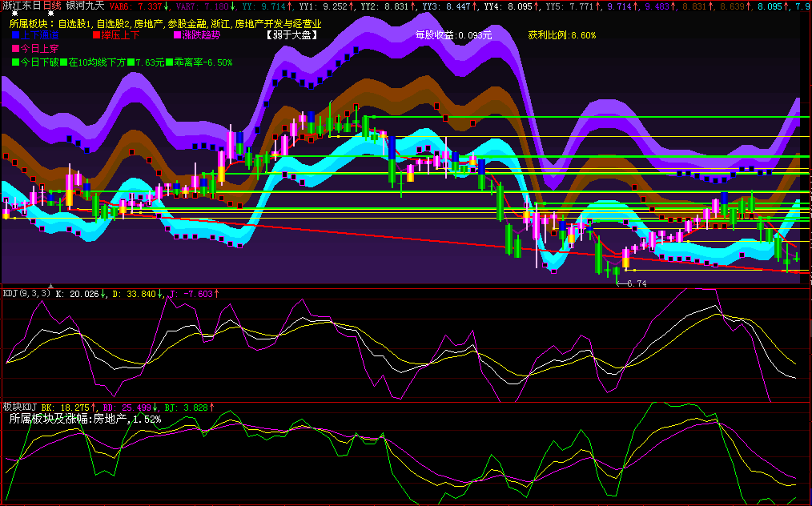The height and width of the screenshot is (506, 812).
Task: Click the K: 20.026 value
Action: pyautogui.click(x=77, y=294)
